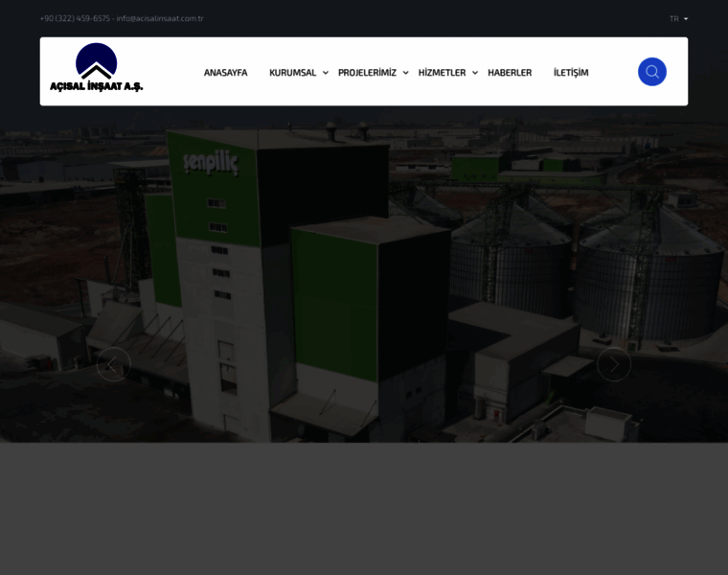Expand the KURUMSAL submenu chevron

pos(326,73)
